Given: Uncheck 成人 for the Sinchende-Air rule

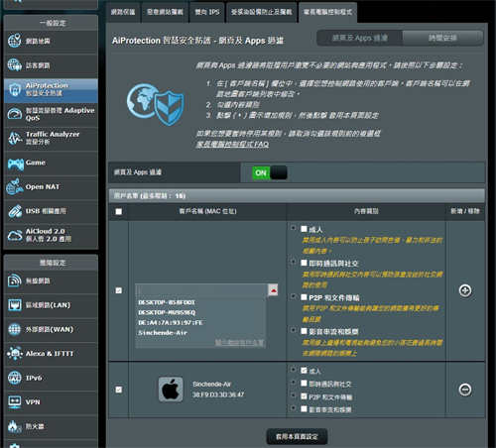Looking at the screenshot, I should coord(304,371).
